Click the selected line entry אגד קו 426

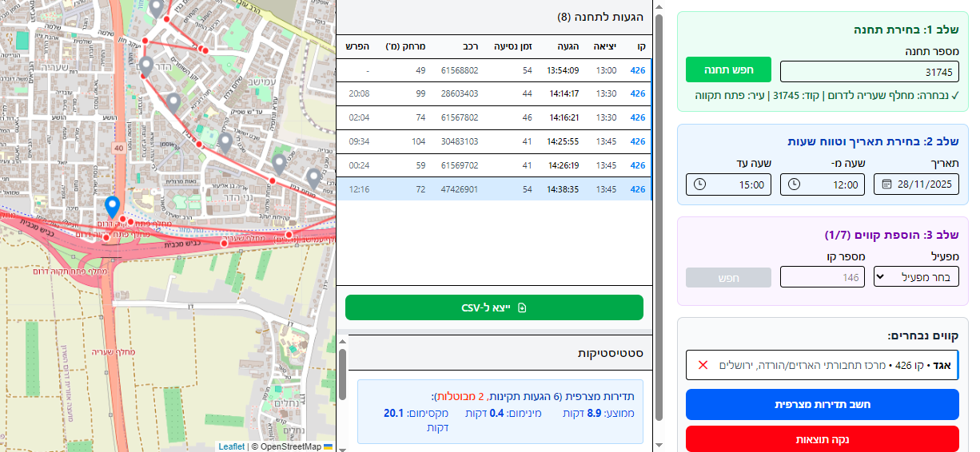[823, 365]
